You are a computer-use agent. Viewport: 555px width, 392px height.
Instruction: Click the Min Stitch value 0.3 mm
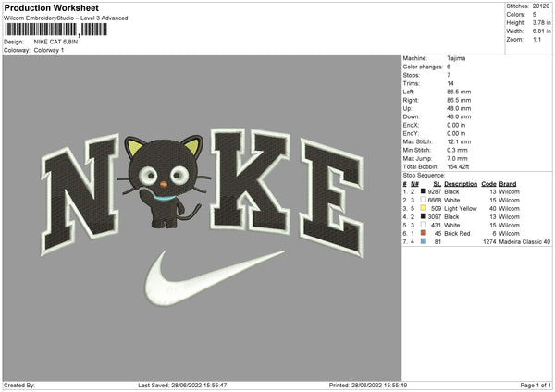coord(457,150)
